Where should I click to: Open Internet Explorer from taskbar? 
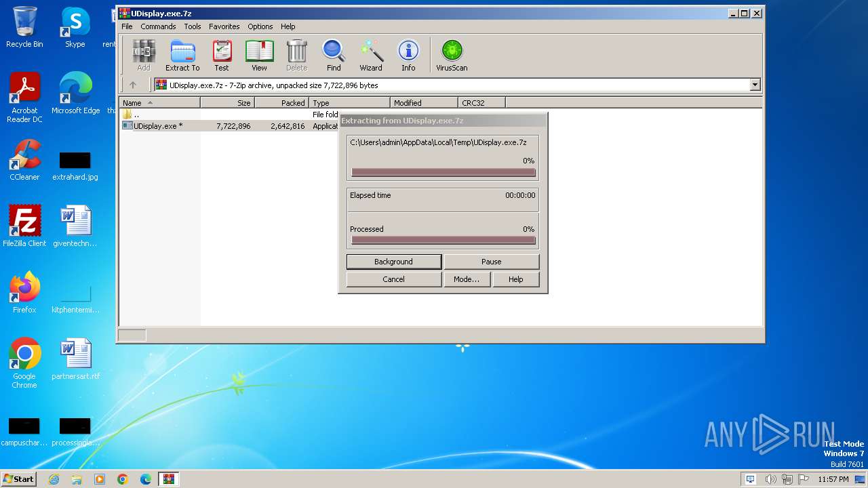click(54, 479)
